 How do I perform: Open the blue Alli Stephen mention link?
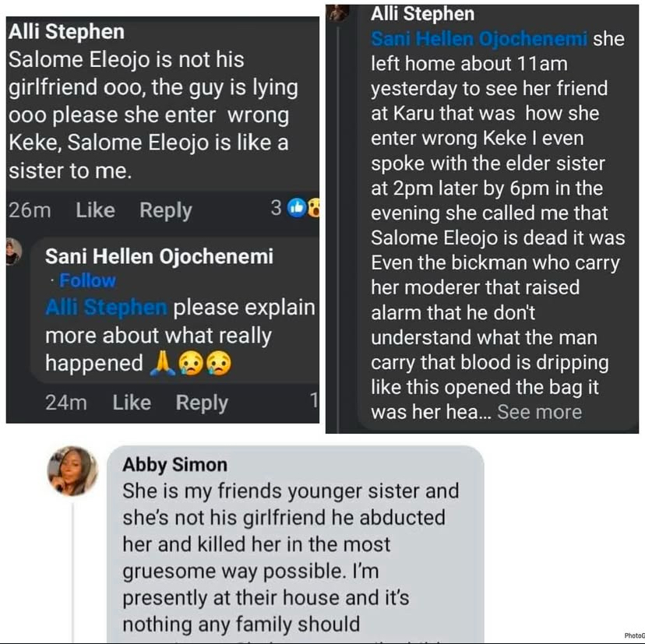[x=106, y=308]
